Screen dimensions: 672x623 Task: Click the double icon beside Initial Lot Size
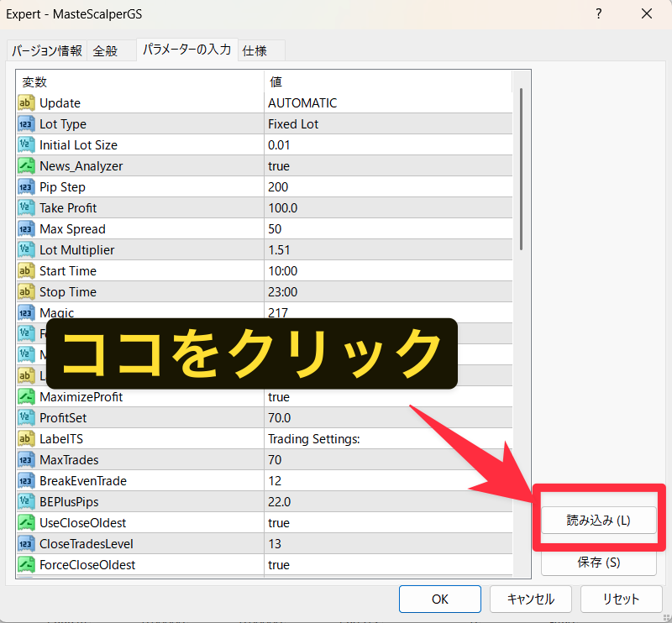(x=26, y=144)
